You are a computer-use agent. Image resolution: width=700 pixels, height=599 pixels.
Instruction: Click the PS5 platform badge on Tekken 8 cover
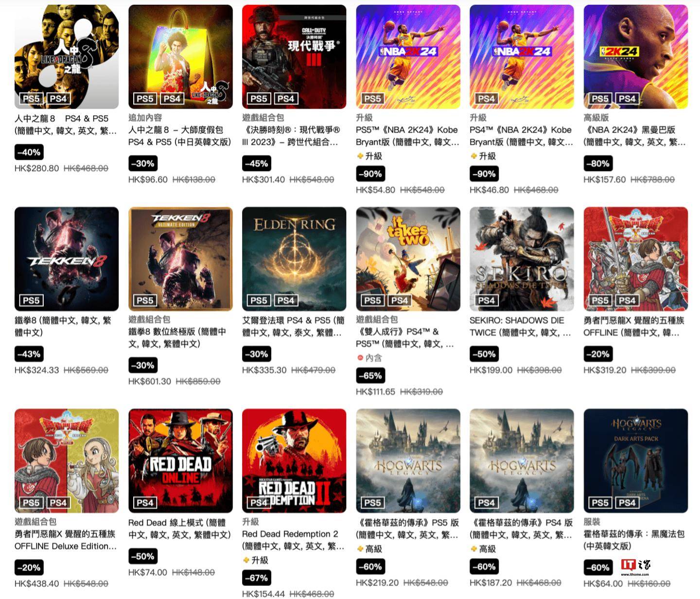pyautogui.click(x=31, y=300)
